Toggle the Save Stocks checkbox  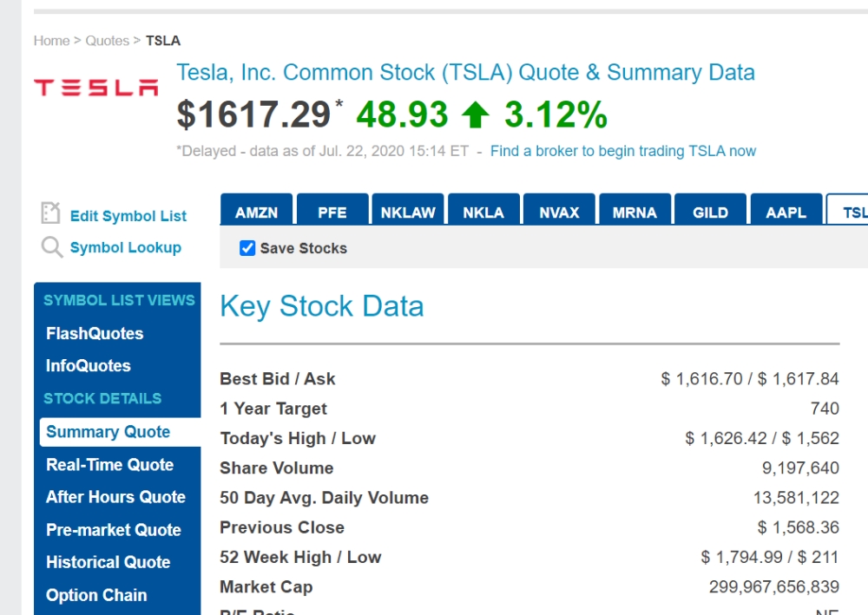(x=247, y=248)
